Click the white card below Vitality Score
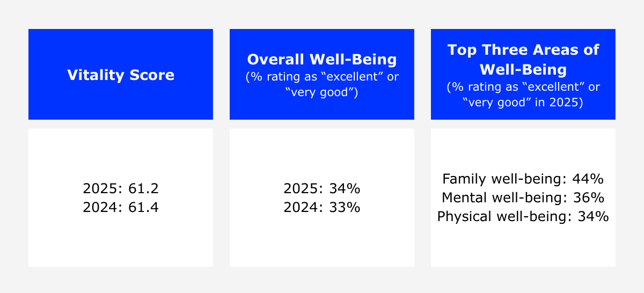The image size is (644, 293). 121,241
